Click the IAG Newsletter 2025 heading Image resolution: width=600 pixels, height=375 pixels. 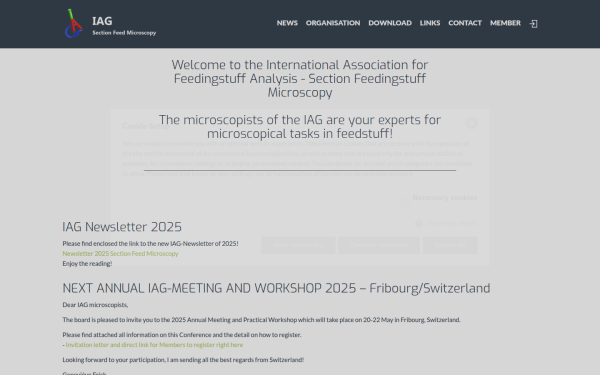[x=122, y=227]
